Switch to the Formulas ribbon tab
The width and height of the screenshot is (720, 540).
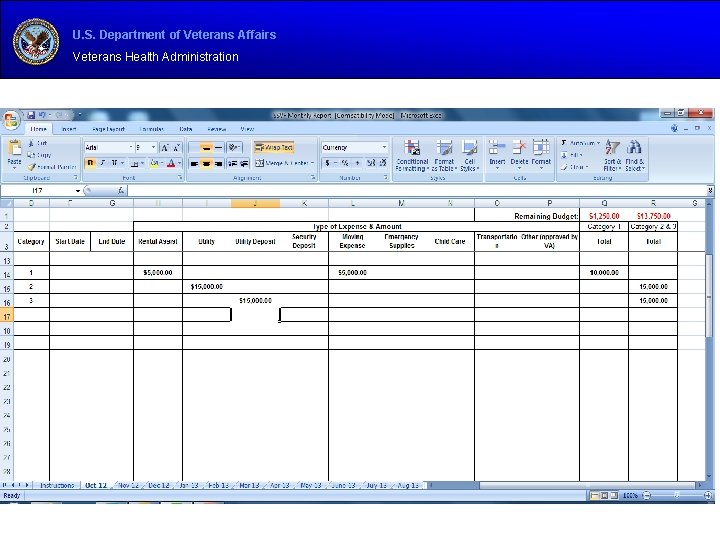[152, 129]
